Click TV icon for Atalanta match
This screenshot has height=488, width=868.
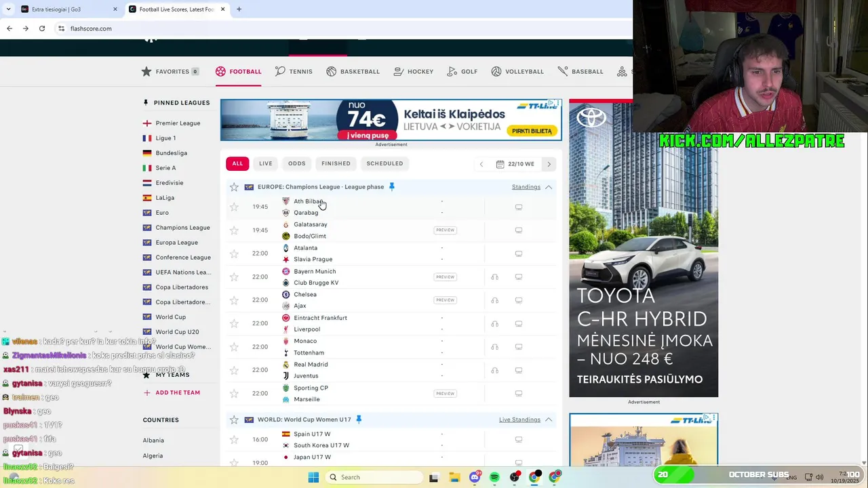pyautogui.click(x=519, y=253)
